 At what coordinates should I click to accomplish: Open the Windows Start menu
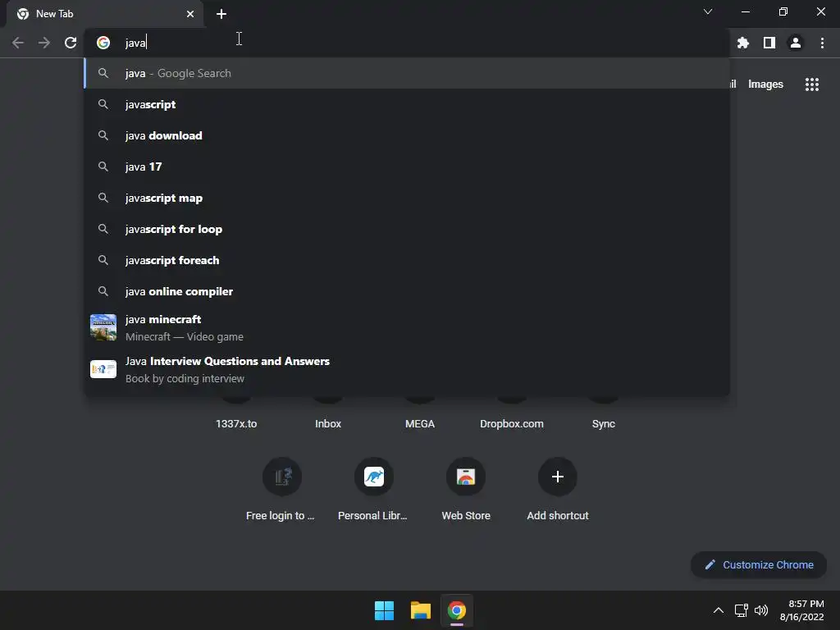pos(384,610)
